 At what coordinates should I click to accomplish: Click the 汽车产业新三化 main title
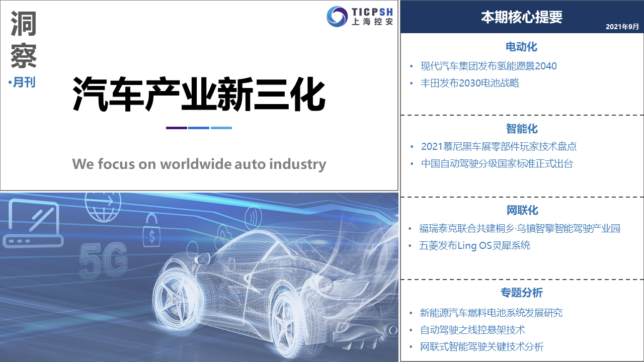pos(199,94)
